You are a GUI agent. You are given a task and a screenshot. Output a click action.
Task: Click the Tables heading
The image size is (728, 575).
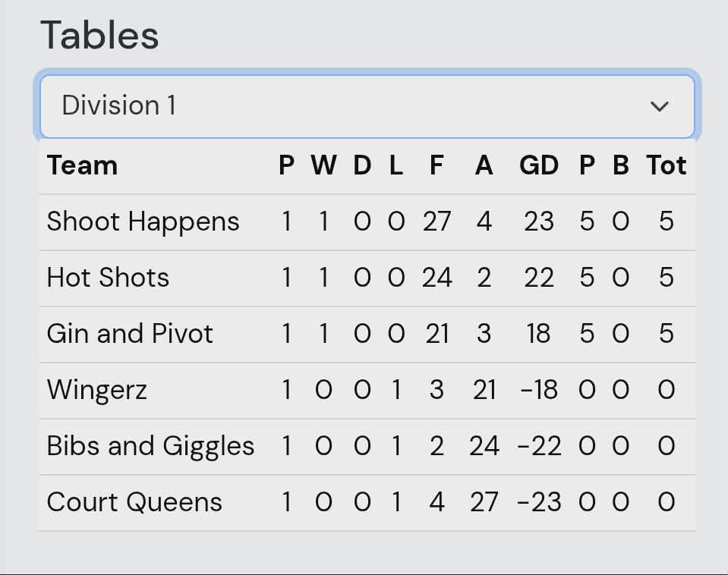[99, 35]
